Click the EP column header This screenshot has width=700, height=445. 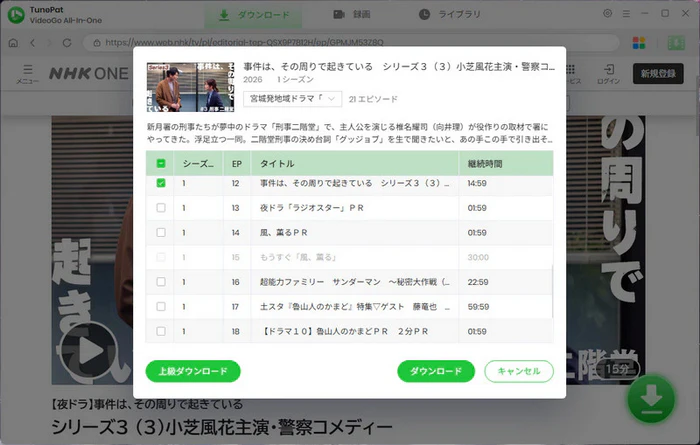[237, 164]
